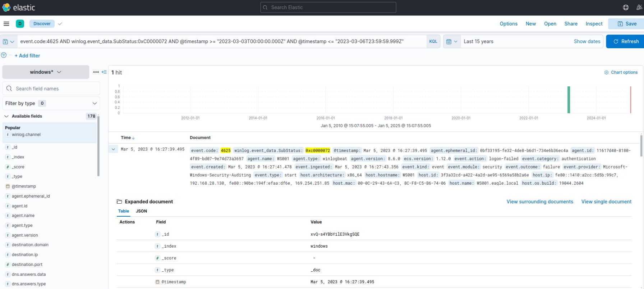Click Open in the top menu

pos(550,24)
